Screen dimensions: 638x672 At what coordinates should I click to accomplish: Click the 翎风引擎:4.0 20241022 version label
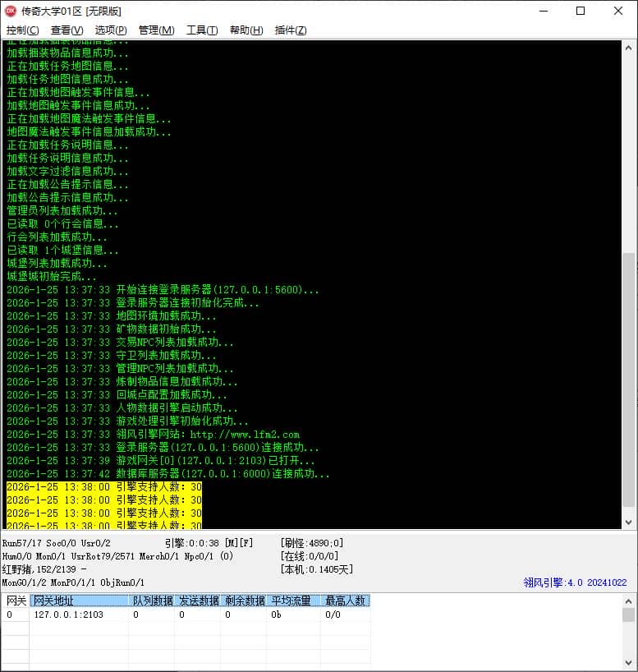(x=575, y=582)
